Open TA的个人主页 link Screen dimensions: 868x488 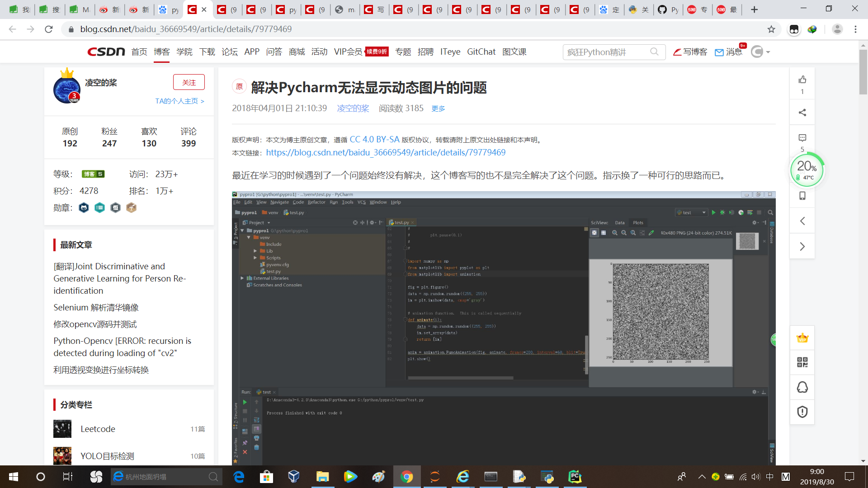pos(179,101)
